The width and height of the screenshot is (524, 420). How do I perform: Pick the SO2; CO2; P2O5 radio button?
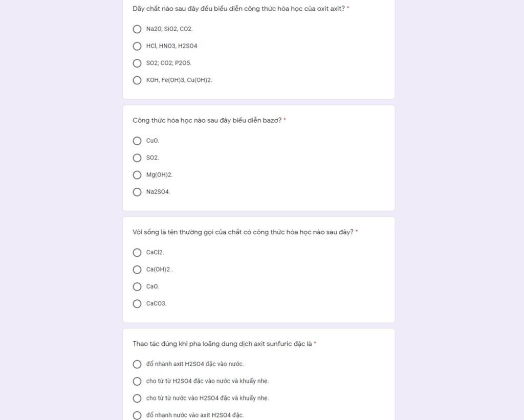point(137,63)
